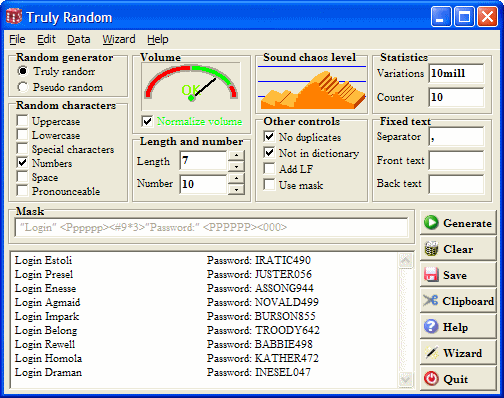Click the result row "Login Belong"
Image resolution: width=504 pixels, height=398 pixels.
(x=46, y=330)
